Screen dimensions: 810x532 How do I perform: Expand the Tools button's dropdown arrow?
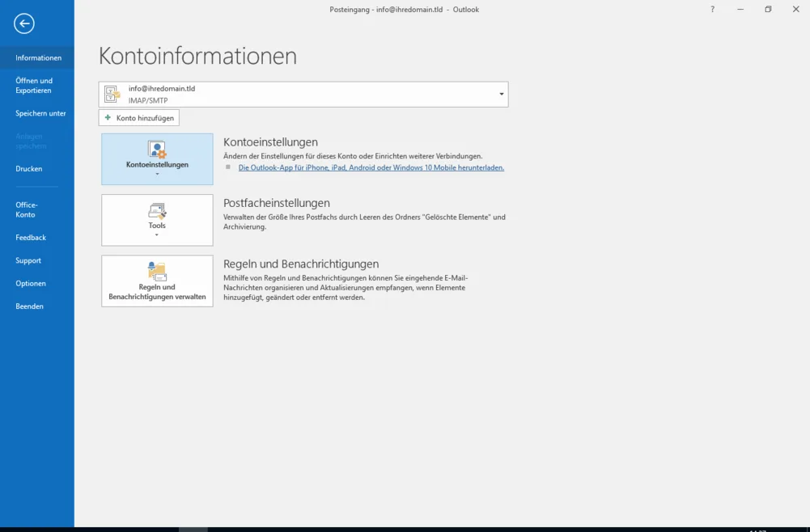pos(157,235)
